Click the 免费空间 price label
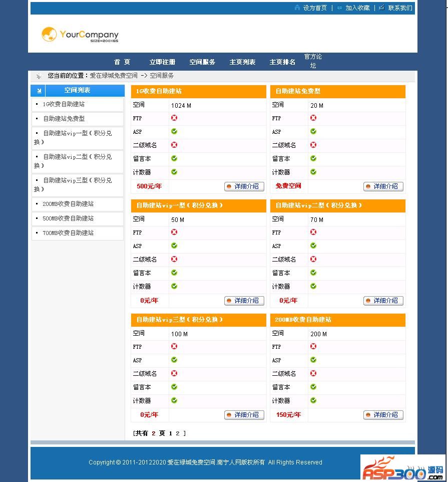The width and height of the screenshot is (448, 482). tap(288, 186)
